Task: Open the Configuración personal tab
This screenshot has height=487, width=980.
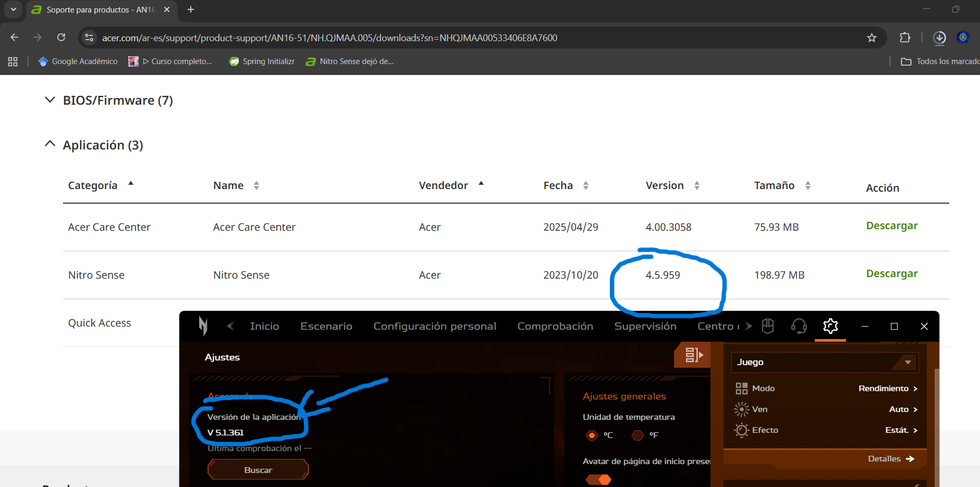Action: 435,326
